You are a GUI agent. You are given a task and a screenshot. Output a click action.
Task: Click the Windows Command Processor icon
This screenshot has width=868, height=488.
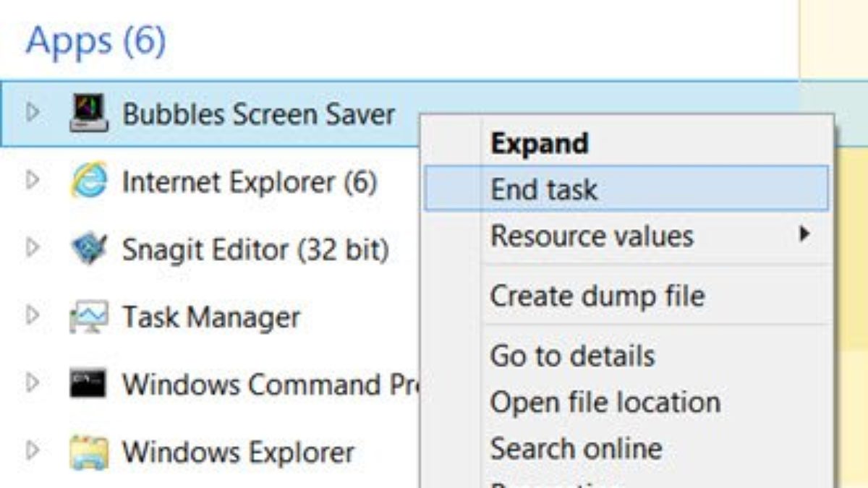pos(89,384)
